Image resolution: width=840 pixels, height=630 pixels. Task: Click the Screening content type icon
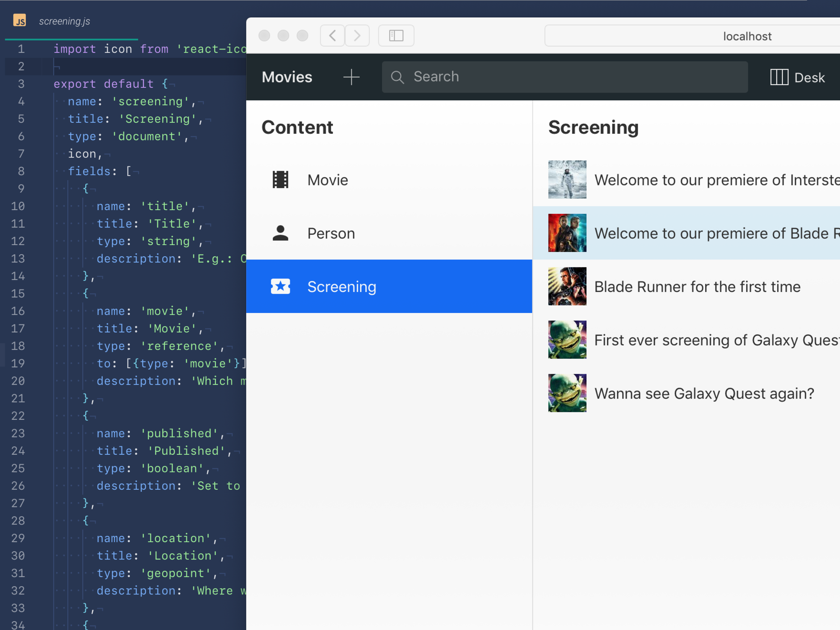pyautogui.click(x=281, y=287)
